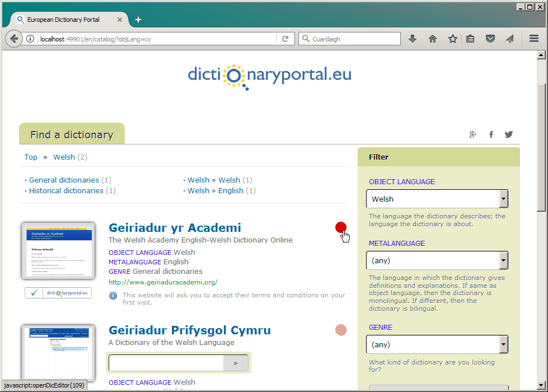Viewport: 548px width, 392px height.
Task: Open the downloads arrow icon
Action: [x=413, y=39]
